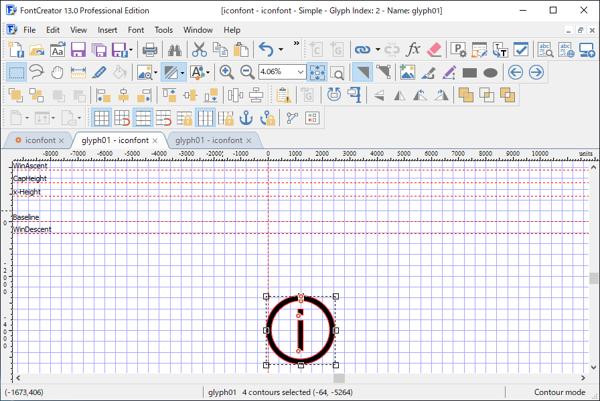The height and width of the screenshot is (401, 600).
Task: Click the Print icon
Action: tap(150, 50)
